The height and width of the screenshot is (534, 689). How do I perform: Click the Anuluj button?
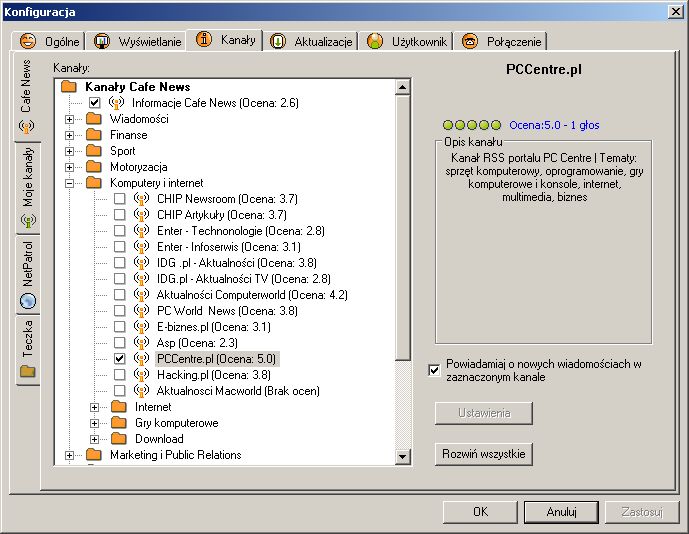tap(562, 511)
